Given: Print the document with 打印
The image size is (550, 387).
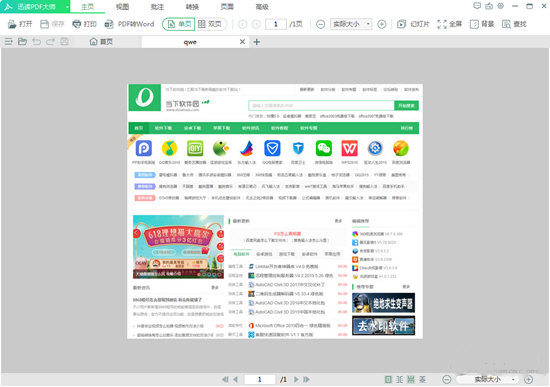Looking at the screenshot, I should [x=84, y=24].
